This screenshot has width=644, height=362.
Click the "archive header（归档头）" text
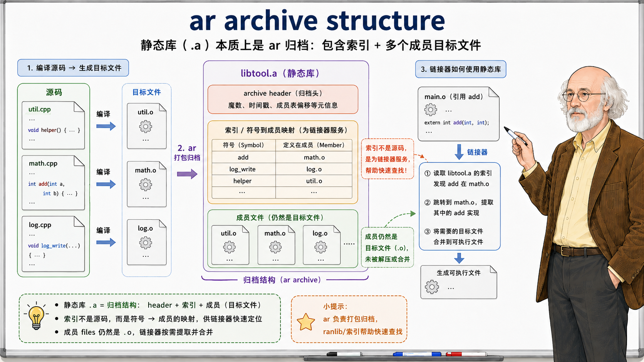point(283,93)
